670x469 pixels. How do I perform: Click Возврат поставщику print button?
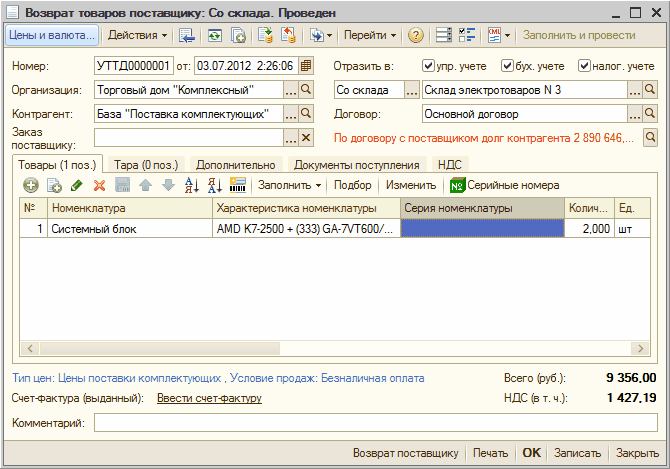click(x=406, y=453)
